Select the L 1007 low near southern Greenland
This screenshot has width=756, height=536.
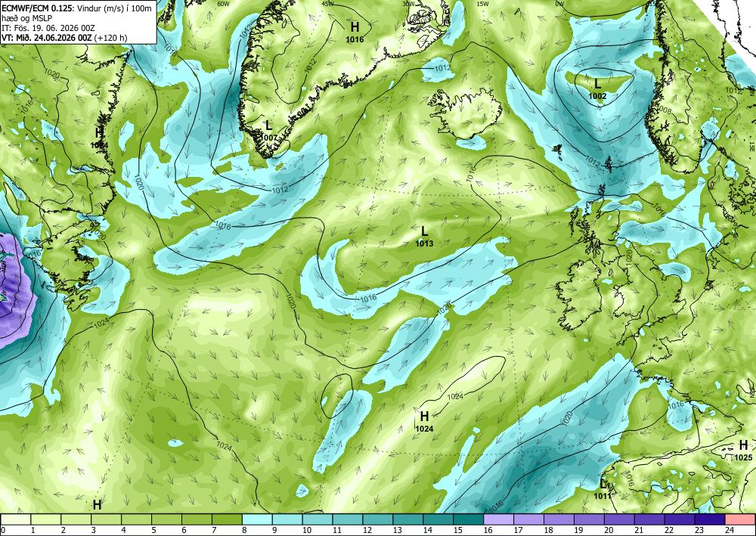(x=269, y=131)
